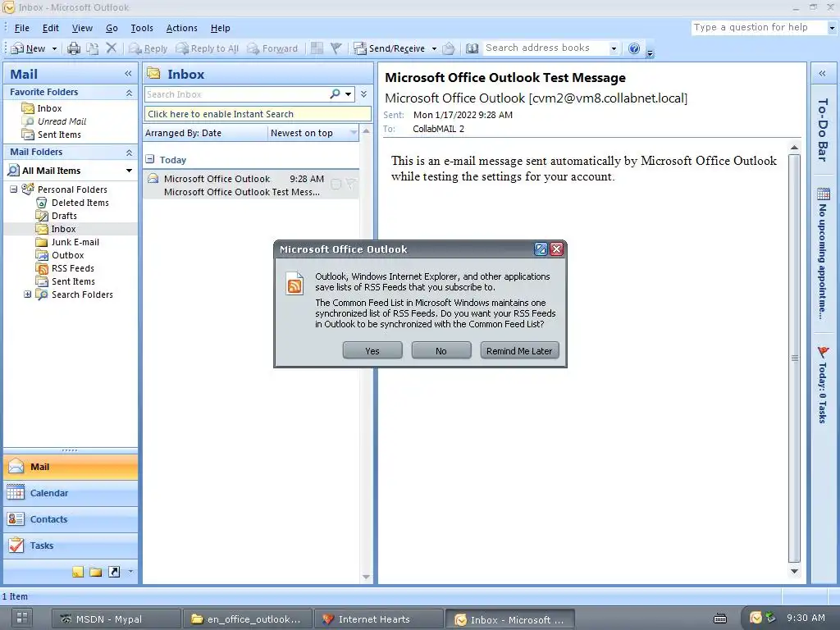
Task: Click the Address Book icon
Action: click(x=472, y=48)
